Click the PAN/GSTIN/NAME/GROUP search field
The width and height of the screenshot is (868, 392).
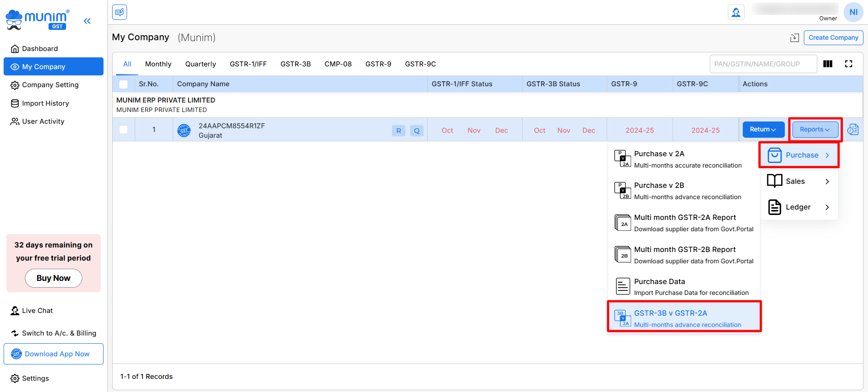(763, 64)
